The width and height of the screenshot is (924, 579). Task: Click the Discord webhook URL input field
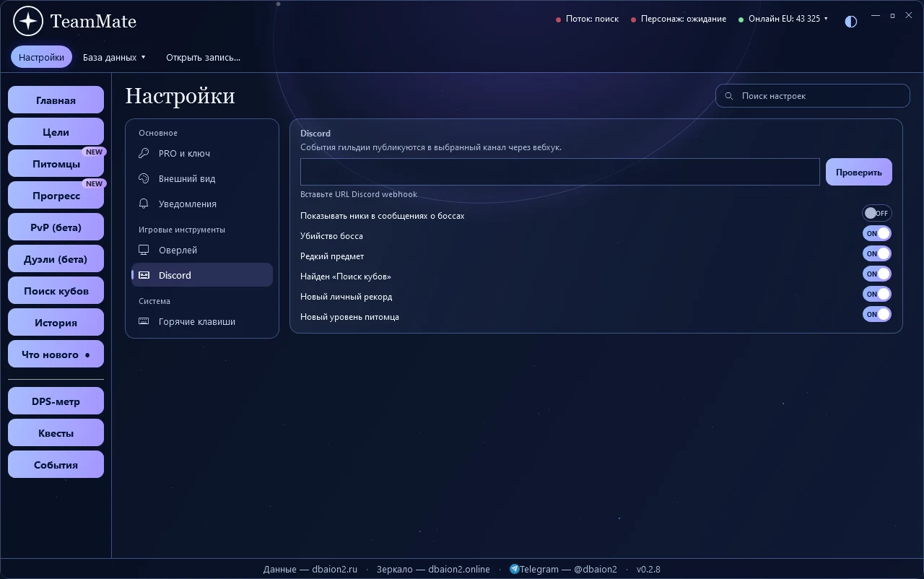(560, 172)
